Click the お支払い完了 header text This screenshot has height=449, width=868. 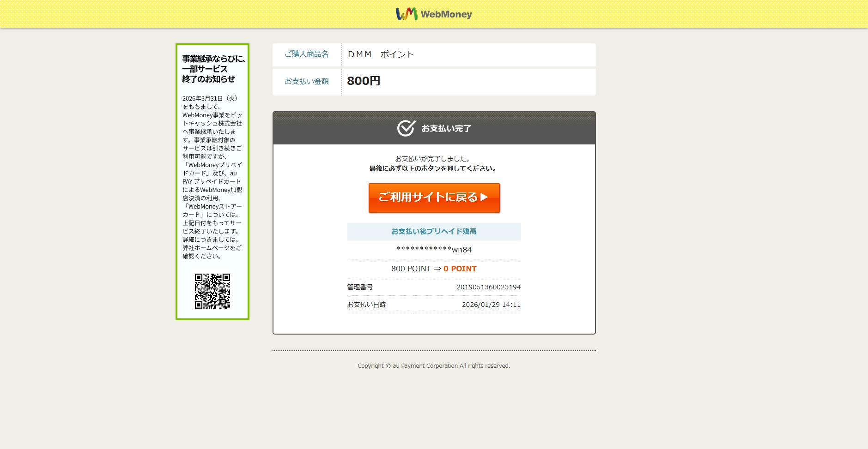[446, 128]
